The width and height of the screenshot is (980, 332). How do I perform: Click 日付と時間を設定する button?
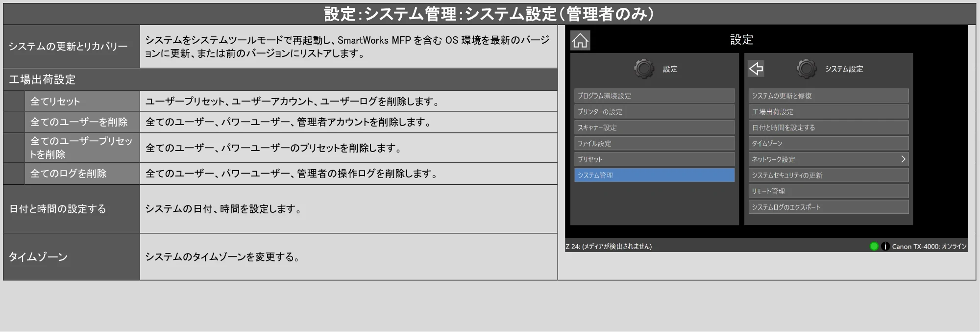tap(828, 128)
